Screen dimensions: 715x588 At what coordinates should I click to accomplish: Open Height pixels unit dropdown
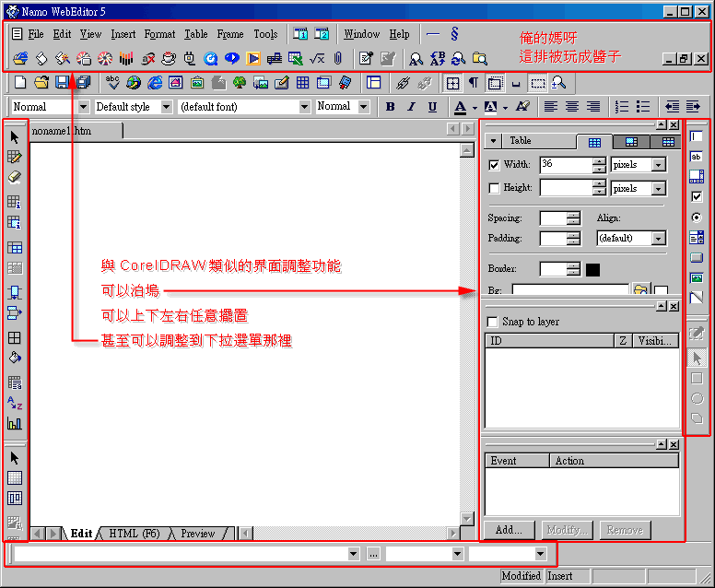[x=659, y=188]
